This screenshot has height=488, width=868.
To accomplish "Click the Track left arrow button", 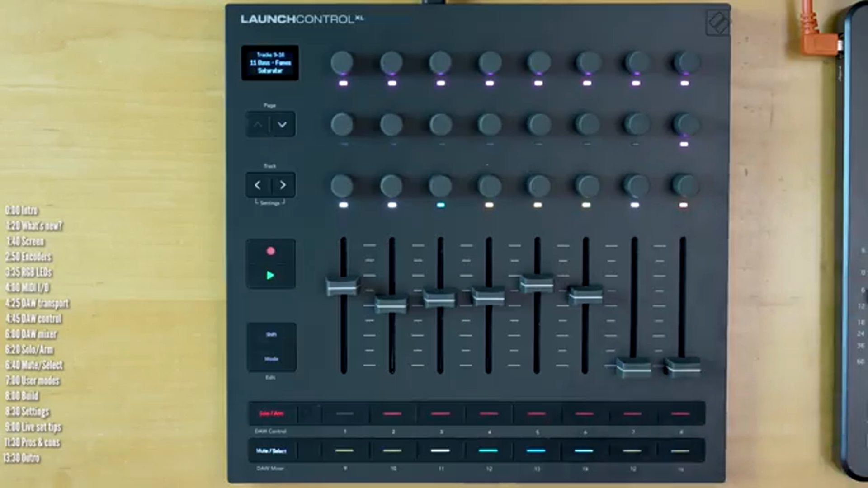I will click(258, 185).
